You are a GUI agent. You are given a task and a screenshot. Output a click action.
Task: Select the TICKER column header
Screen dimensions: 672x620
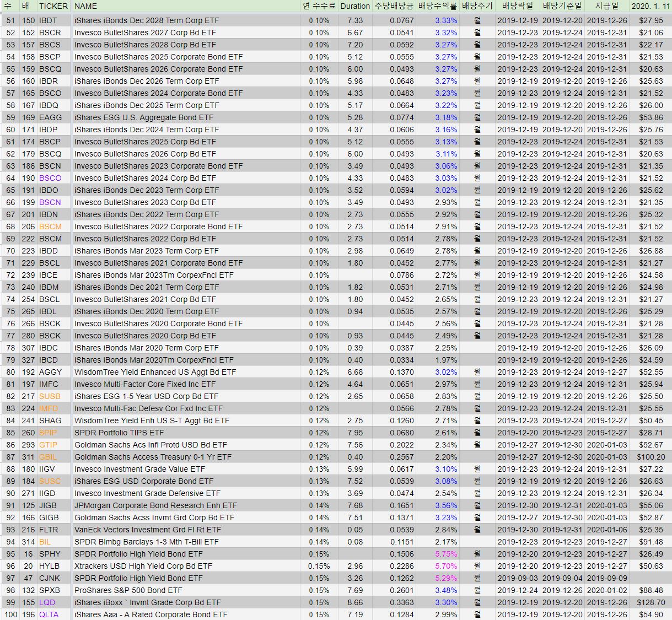pos(53,6)
